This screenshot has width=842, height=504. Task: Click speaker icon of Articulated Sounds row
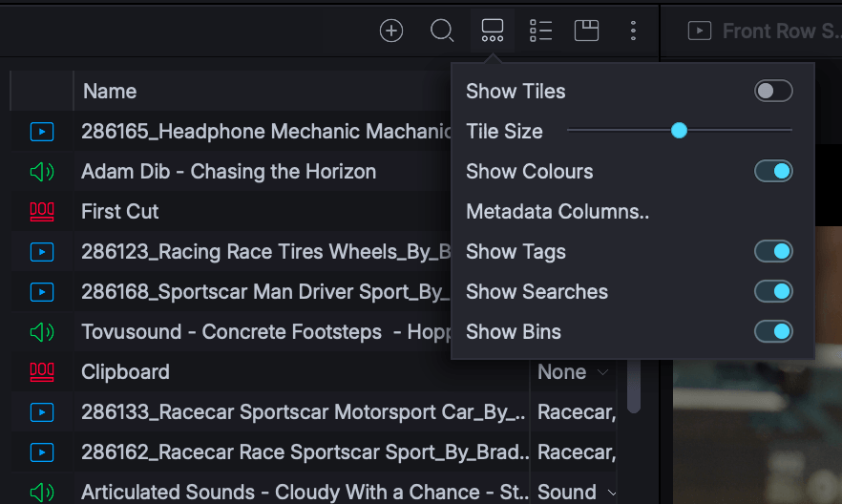pyautogui.click(x=42, y=493)
